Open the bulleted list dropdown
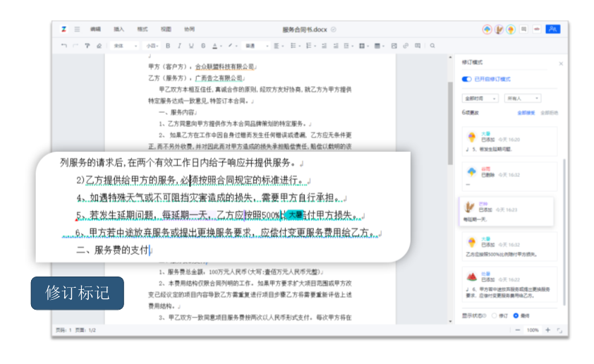Screen dimensions: 594x364 click(x=295, y=46)
